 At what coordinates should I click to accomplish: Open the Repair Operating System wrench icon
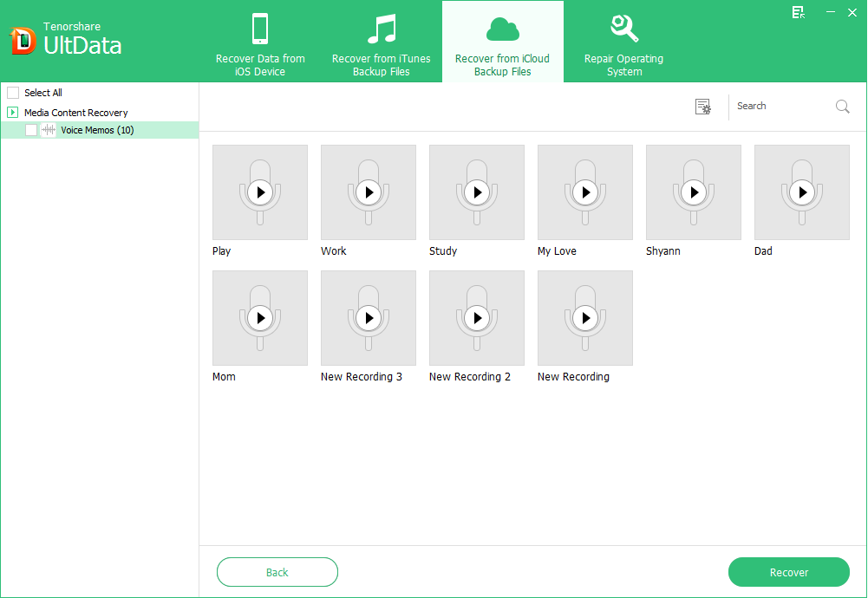point(623,28)
